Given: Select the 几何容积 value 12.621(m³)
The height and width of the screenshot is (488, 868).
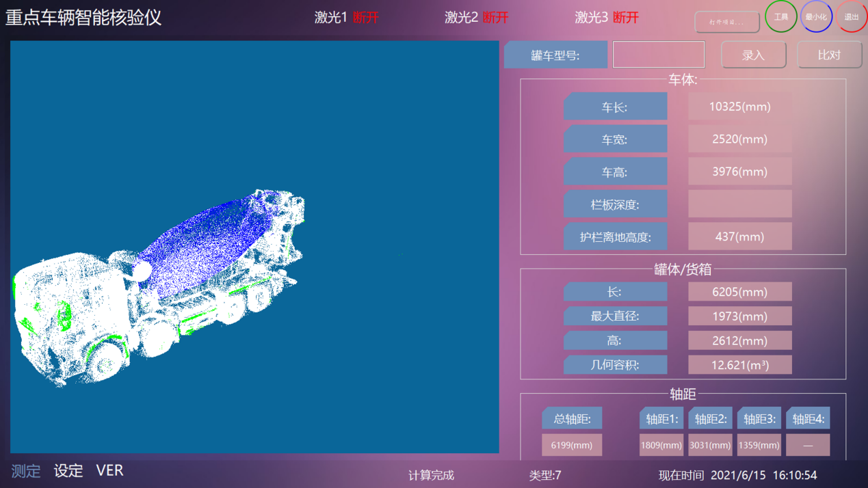Looking at the screenshot, I should (739, 365).
